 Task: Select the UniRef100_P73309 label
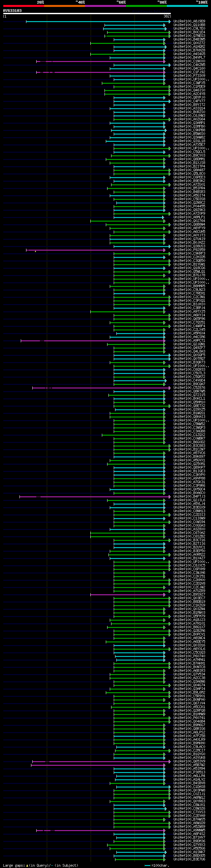[x=189, y=76]
